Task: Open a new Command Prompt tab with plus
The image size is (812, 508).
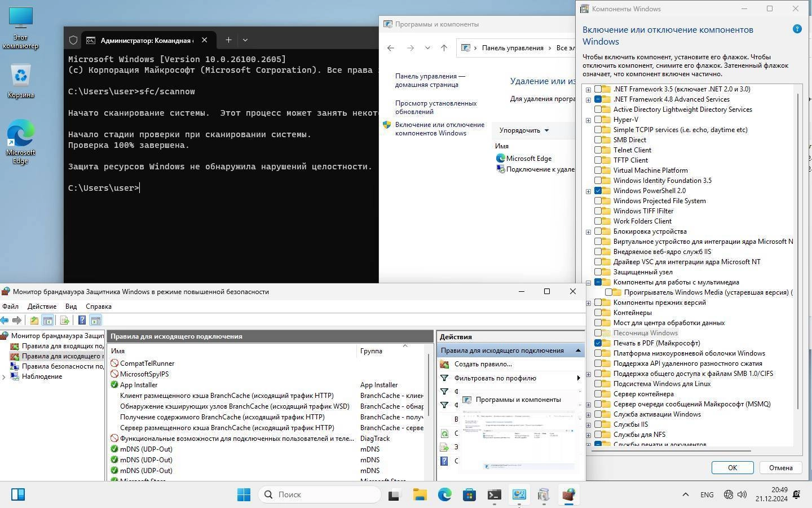Action: 228,40
